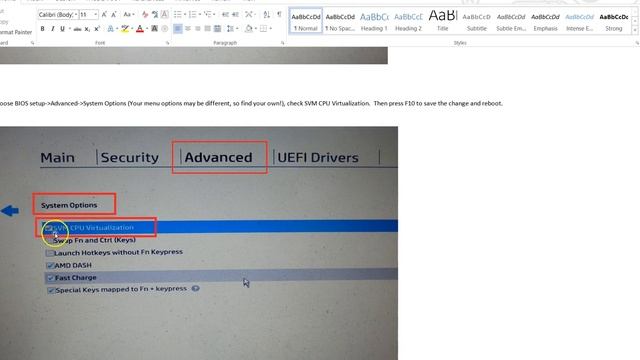Apply the No Spacing style
The height and width of the screenshot is (360, 640).
[x=340, y=21]
